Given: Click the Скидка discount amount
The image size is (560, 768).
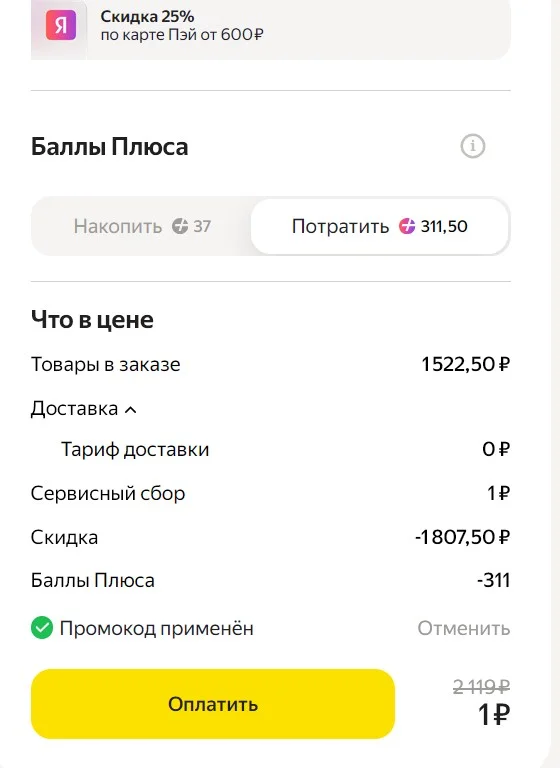Looking at the screenshot, I should pyautogui.click(x=463, y=537).
